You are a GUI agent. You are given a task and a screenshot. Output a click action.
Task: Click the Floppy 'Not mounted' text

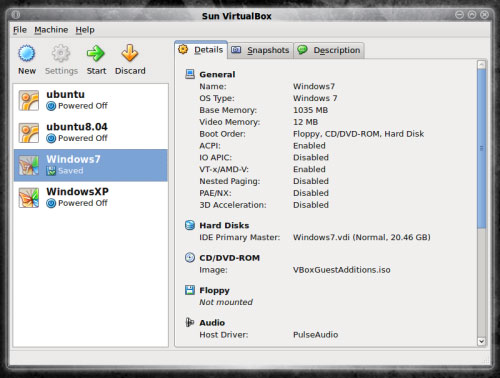(226, 302)
